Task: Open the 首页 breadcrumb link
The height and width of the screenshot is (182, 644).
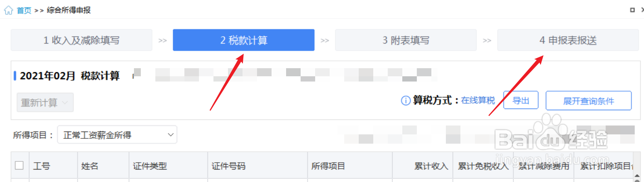Action: coord(24,10)
